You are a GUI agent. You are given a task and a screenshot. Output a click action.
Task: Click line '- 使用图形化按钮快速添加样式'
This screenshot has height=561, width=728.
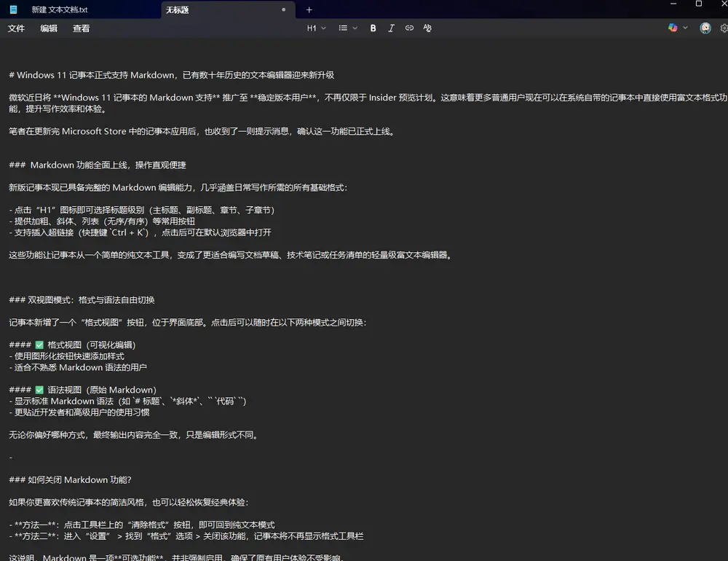coord(66,356)
